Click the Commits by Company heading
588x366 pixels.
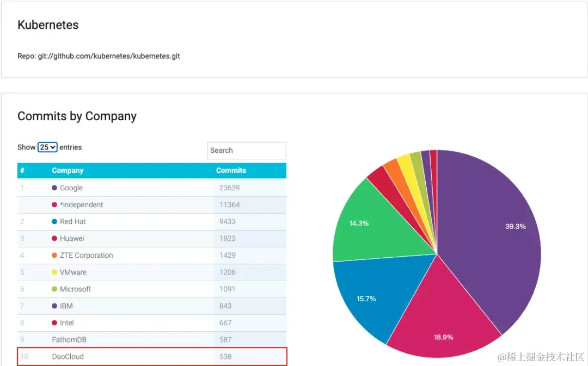tap(77, 116)
